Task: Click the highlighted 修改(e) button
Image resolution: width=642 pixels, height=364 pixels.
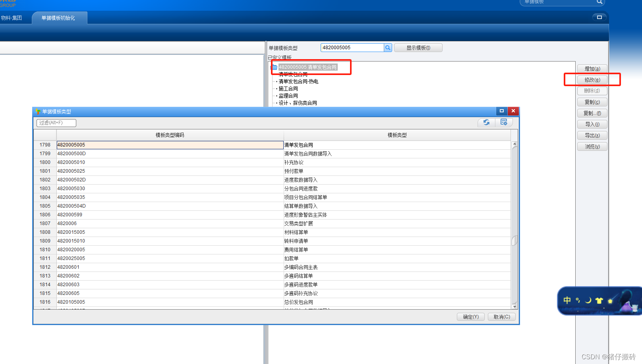Action: point(592,79)
